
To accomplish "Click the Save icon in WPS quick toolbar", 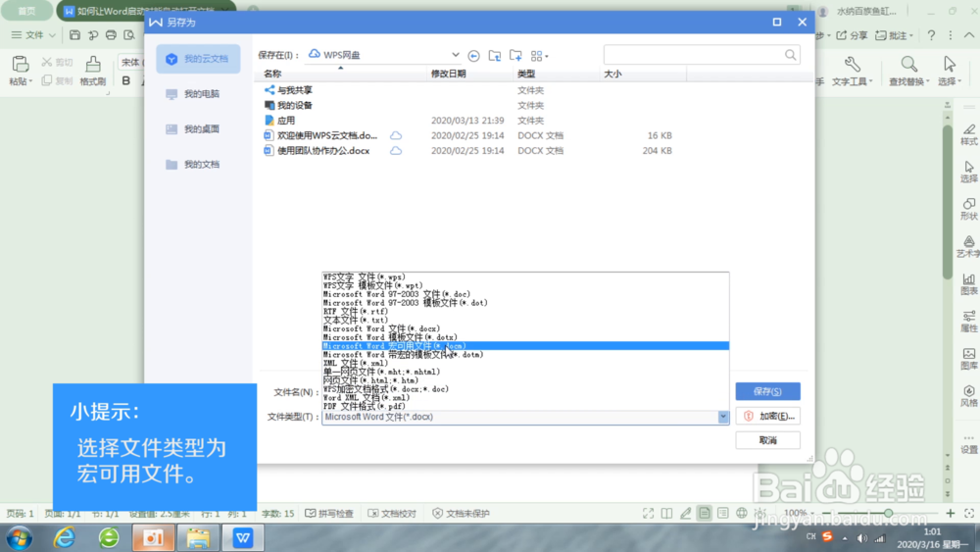I will pyautogui.click(x=74, y=35).
